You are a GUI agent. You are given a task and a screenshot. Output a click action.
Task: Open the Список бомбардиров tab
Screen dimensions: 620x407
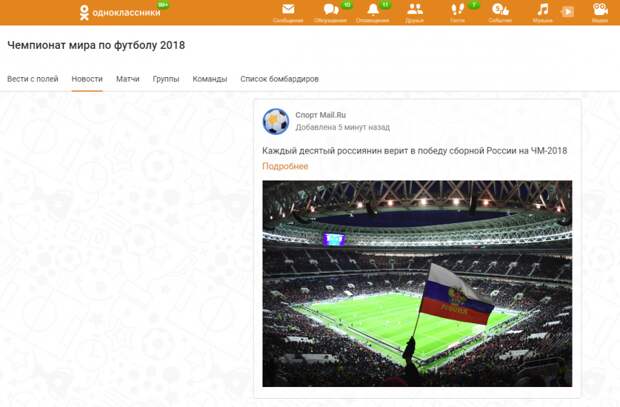pos(280,79)
